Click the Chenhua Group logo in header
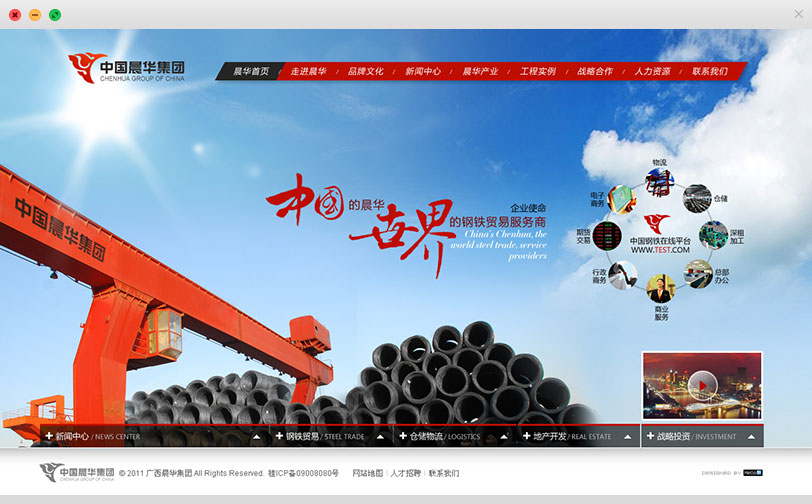Screen dimensions: 812x504 (x=127, y=69)
